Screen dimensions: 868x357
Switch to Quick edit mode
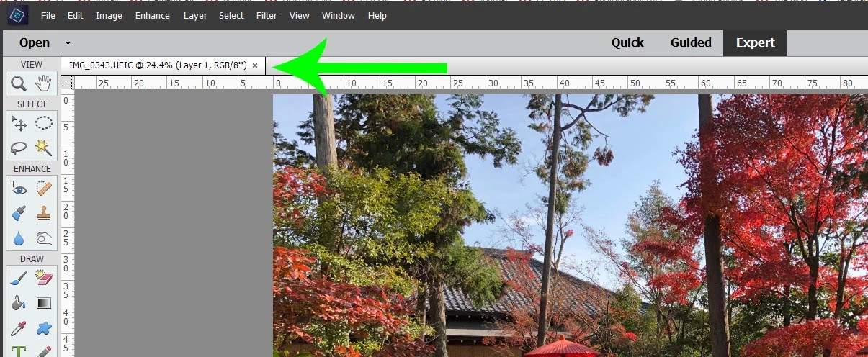pyautogui.click(x=627, y=42)
